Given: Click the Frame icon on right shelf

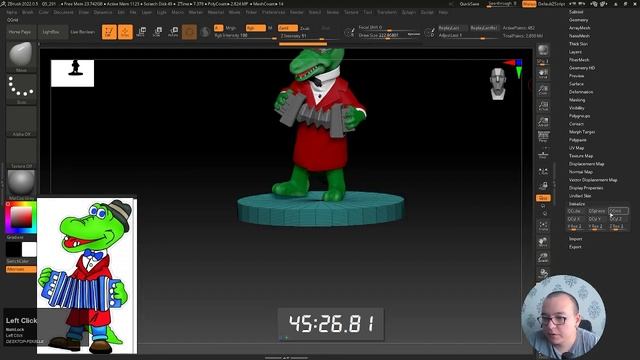Looking at the screenshot, I should tap(543, 226).
